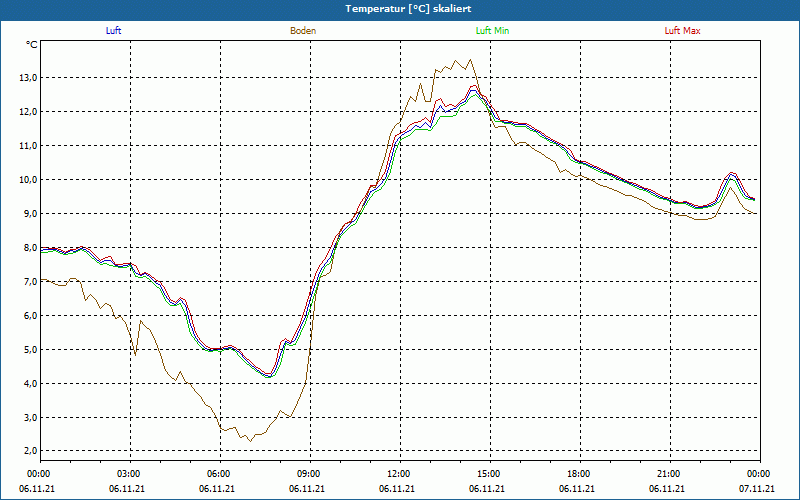
Task: Click the 3,0 y-axis value
Action: 30,417
